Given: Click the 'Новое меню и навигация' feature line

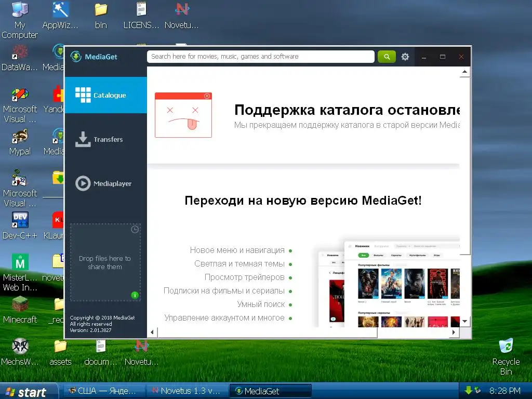Looking at the screenshot, I should (237, 250).
